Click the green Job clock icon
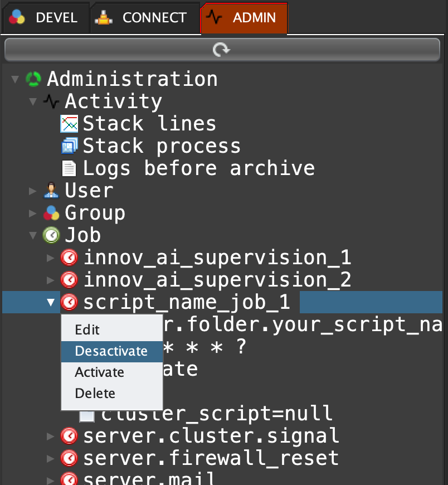 (51, 235)
